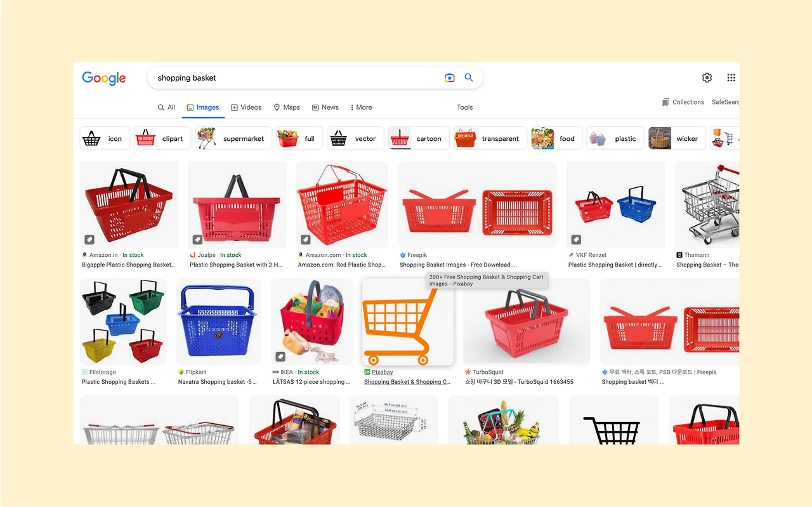Click product tag icon on Bigapple basket image

tap(90, 240)
